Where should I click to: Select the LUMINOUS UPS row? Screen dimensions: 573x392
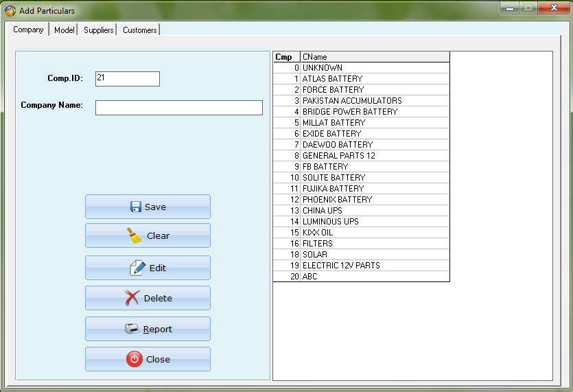coord(362,221)
